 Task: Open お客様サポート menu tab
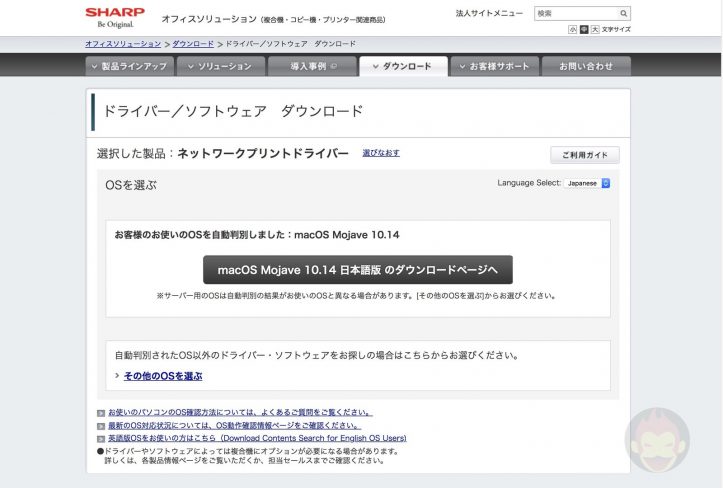point(495,66)
